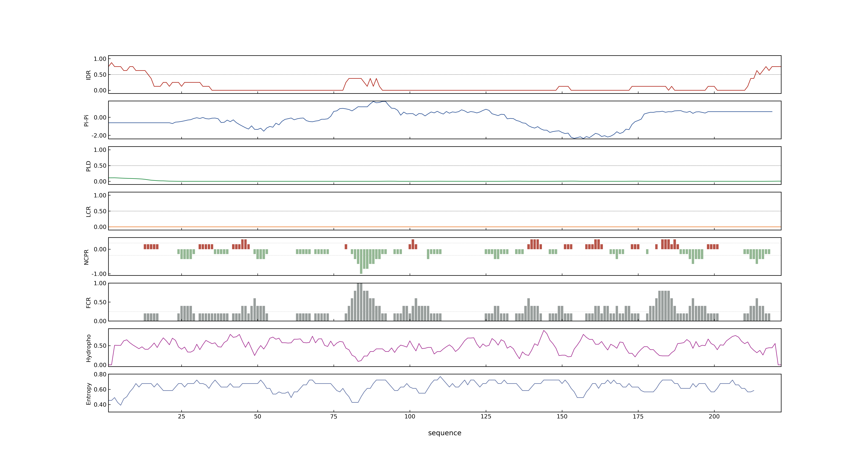Viewport: 868px width, 463px height.
Task: Click the 1.00 tick on IDR axis
Action: [100, 59]
